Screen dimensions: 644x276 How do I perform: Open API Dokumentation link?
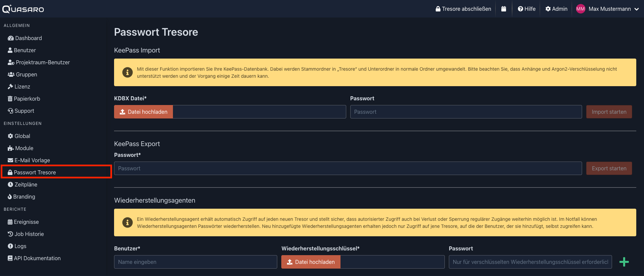coord(34,258)
